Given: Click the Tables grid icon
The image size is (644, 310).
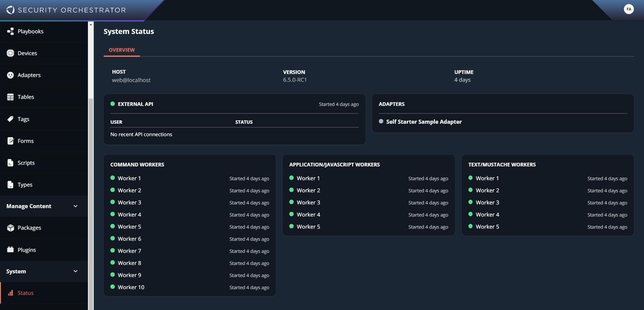Looking at the screenshot, I should coord(10,97).
